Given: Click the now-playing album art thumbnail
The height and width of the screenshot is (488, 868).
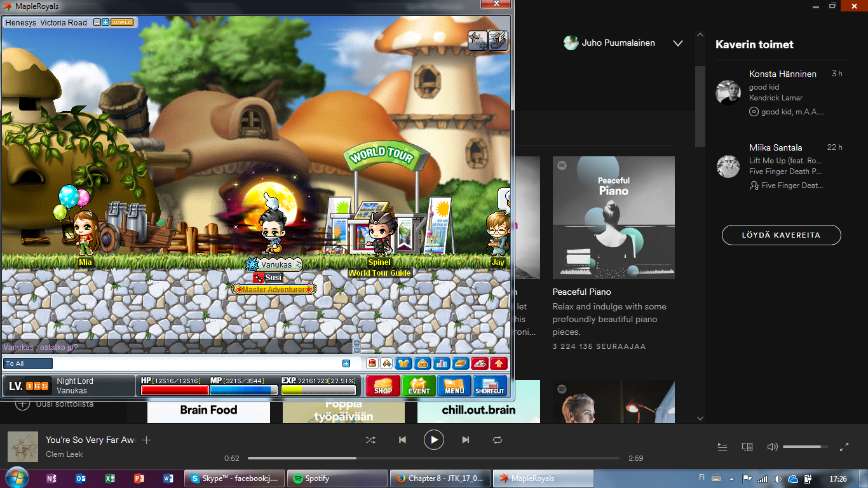Looking at the screenshot, I should click(x=23, y=447).
